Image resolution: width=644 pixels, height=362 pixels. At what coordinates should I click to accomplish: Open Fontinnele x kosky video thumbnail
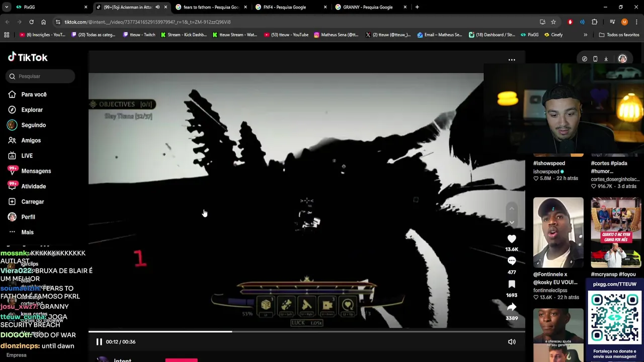click(x=558, y=232)
